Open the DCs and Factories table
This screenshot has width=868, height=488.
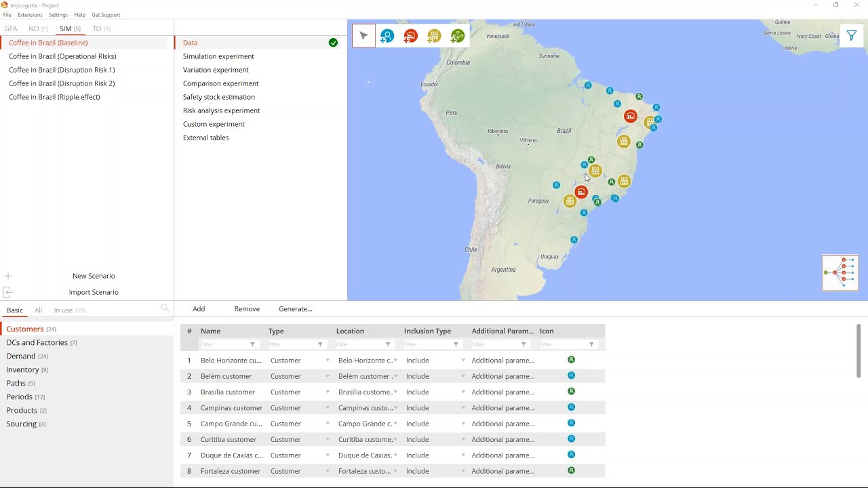coord(41,343)
